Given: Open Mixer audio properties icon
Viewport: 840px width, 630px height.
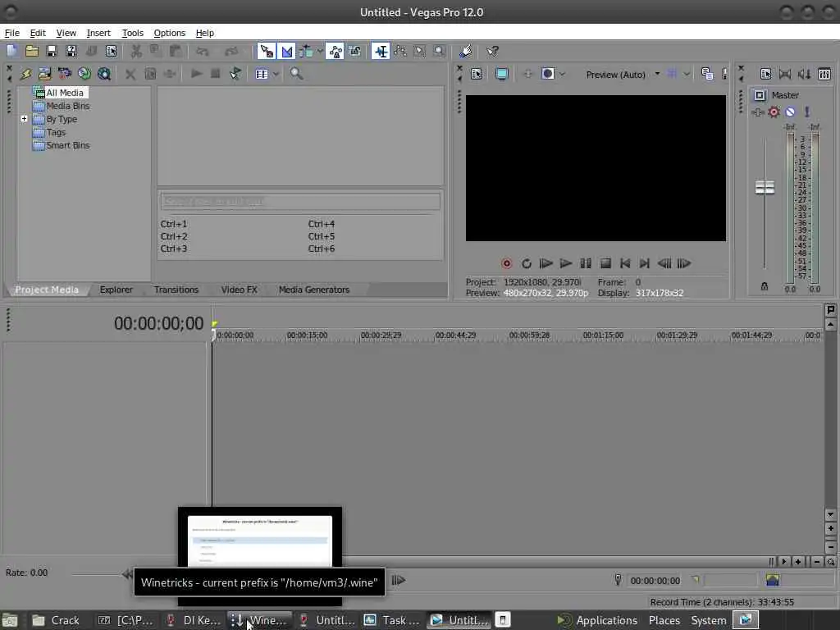Looking at the screenshot, I should pos(765,74).
